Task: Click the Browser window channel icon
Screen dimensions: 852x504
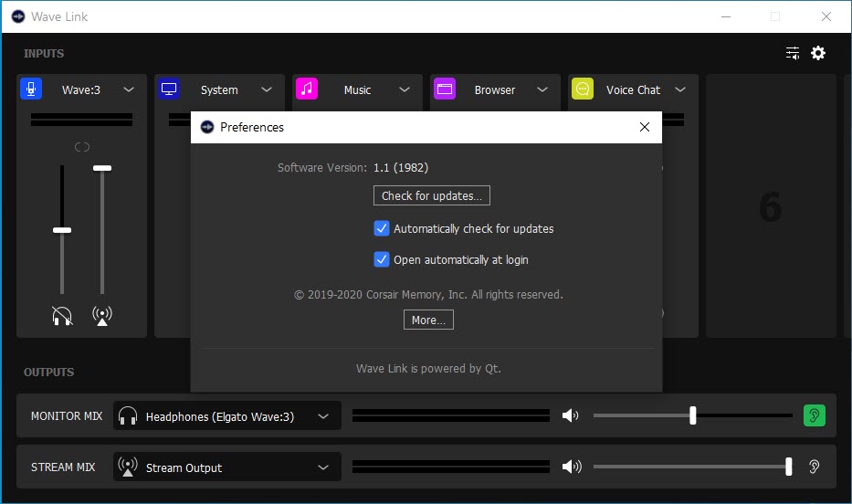Action: [445, 89]
